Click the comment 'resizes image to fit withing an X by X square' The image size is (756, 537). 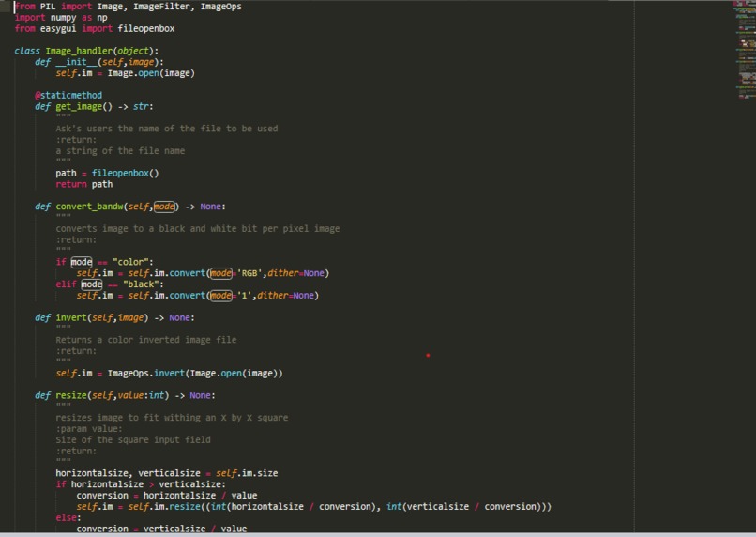(172, 418)
